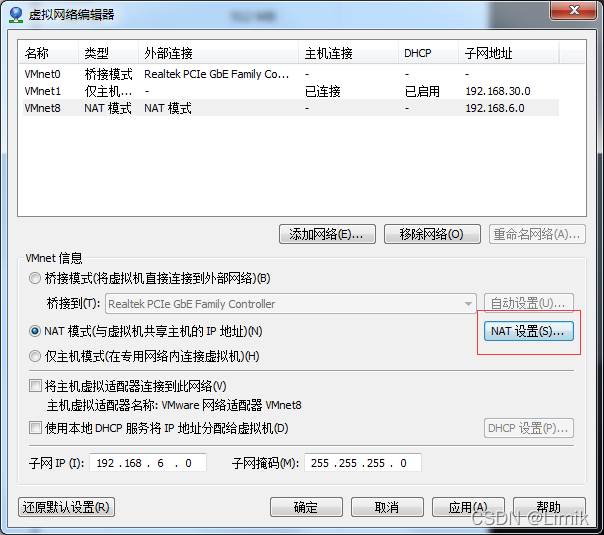Cancel with the 取消 button
This screenshot has height=535, width=604.
387,507
